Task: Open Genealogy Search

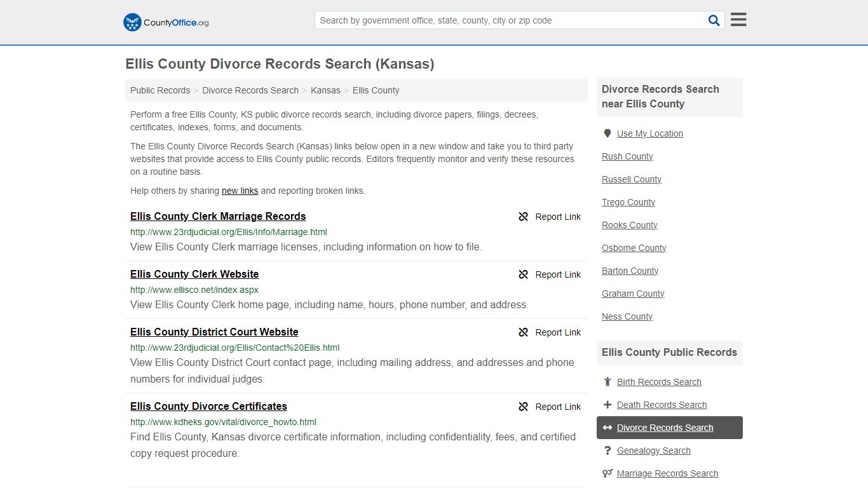Action: [654, 451]
